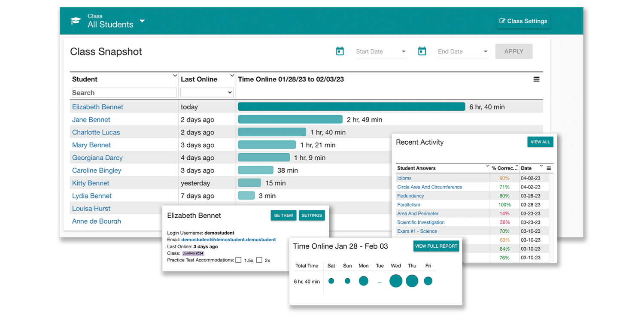Enable the 1.5x accommodation checkbox
644x322 pixels.
(x=238, y=260)
